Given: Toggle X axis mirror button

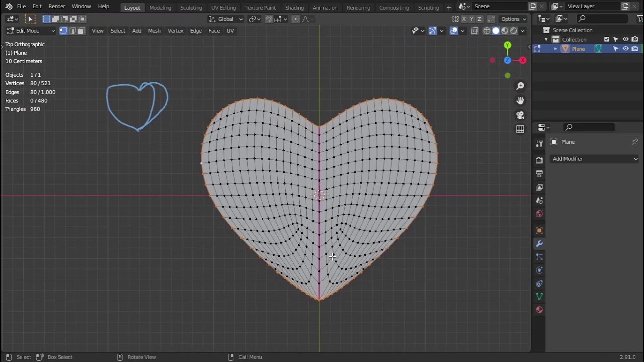Looking at the screenshot, I should coord(464,19).
